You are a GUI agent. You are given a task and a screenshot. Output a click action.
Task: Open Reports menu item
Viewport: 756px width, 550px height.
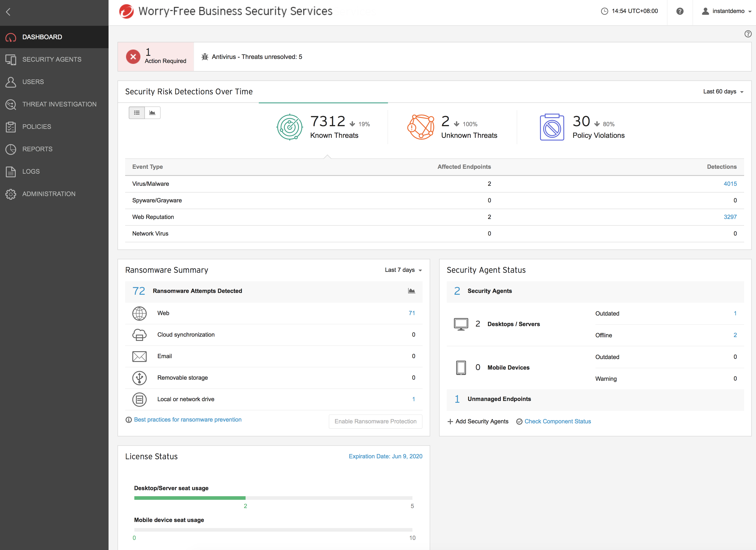54,149
